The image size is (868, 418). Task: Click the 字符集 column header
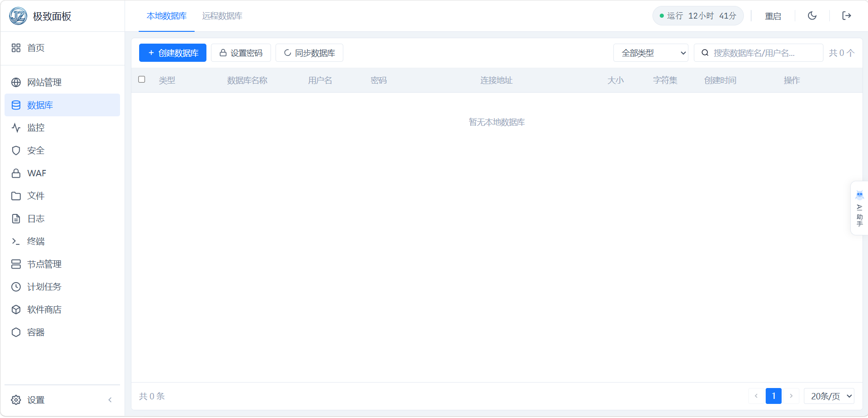(665, 80)
